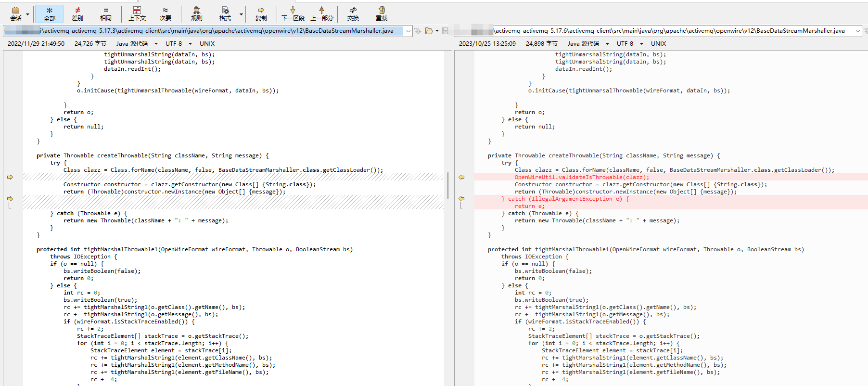
Task: Click the 复制 copy arrow icon
Action: point(261,13)
